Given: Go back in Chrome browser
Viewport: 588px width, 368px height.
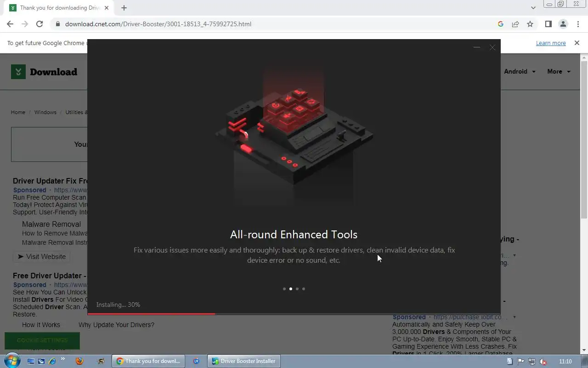Looking at the screenshot, I should [x=10, y=24].
